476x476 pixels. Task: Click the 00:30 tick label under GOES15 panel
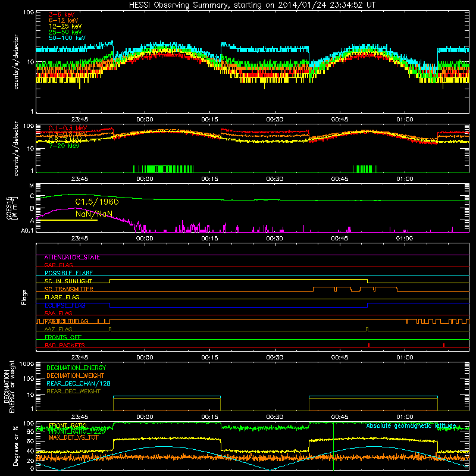[x=274, y=239]
